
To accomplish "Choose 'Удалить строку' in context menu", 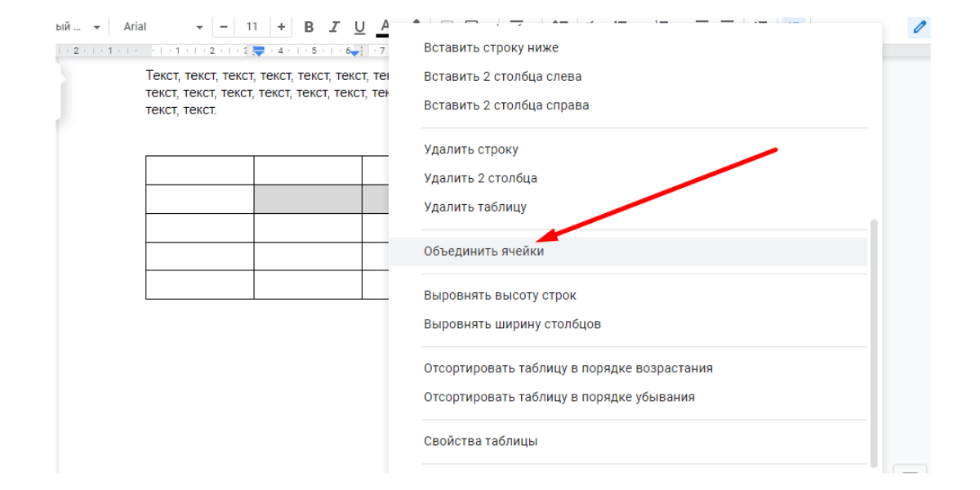I will 471,149.
